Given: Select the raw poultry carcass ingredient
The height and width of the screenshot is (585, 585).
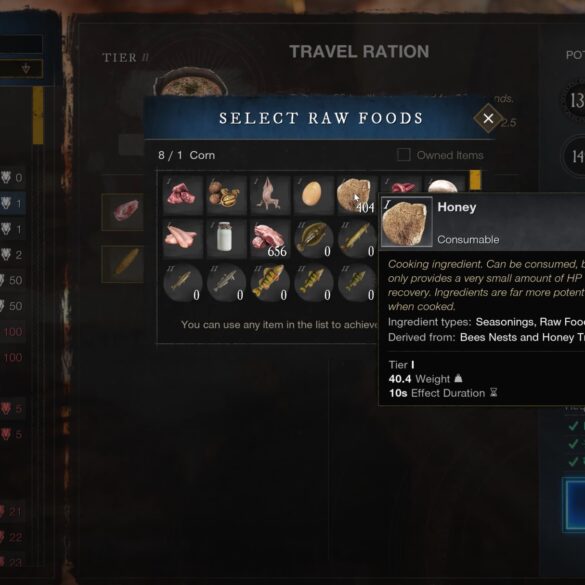Looking at the screenshot, I should point(269,195).
